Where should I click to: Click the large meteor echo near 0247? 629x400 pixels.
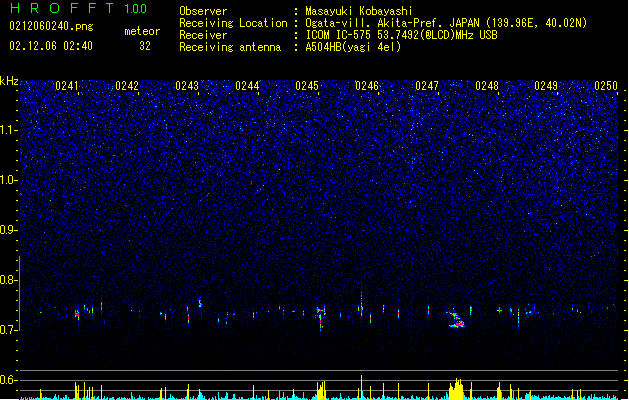click(x=456, y=319)
